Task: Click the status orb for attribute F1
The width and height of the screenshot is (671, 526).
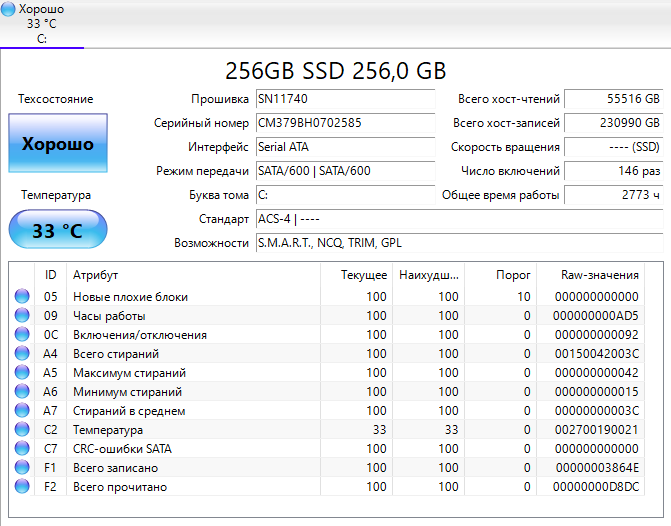Action: (22, 467)
